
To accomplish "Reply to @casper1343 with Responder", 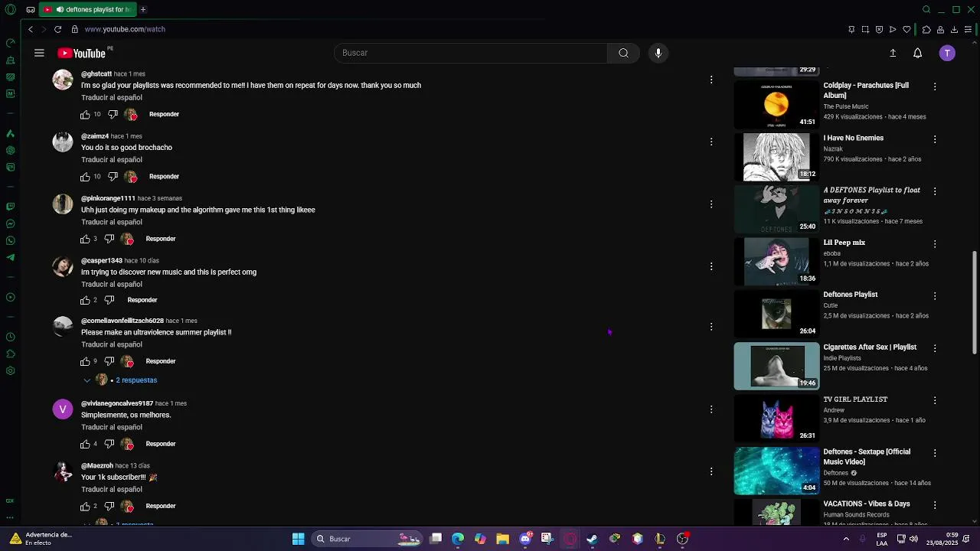I will (142, 300).
